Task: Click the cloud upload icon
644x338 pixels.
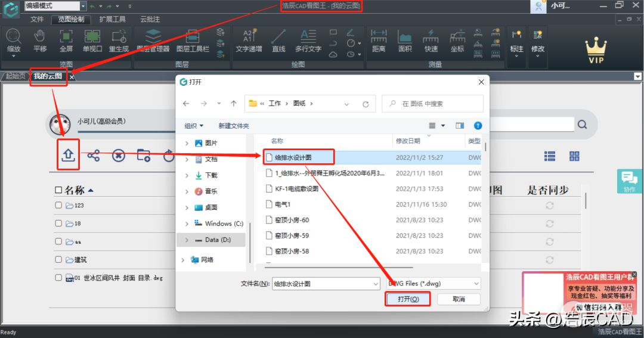Action: tap(68, 156)
